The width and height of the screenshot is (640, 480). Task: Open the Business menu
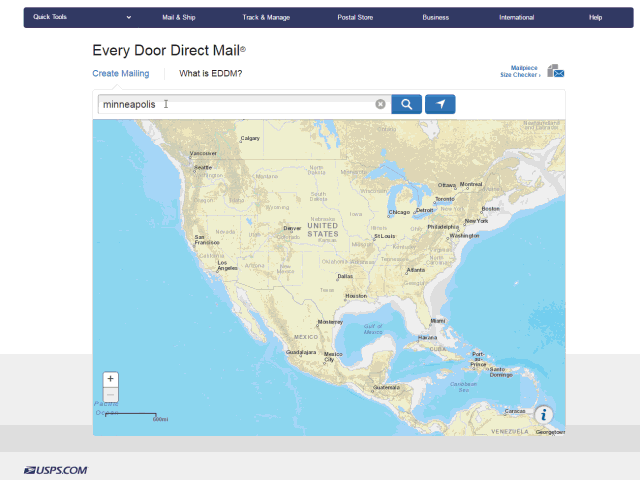[x=436, y=17]
